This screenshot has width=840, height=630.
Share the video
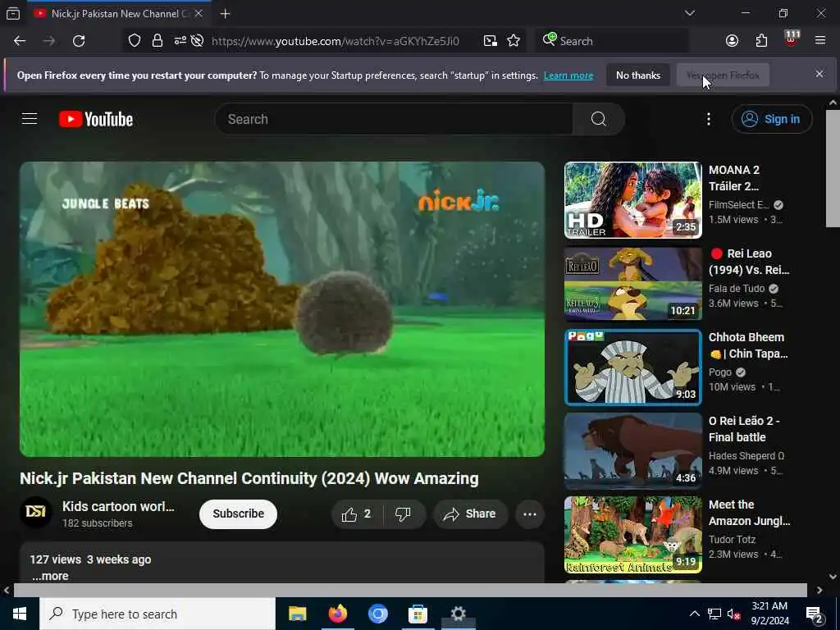click(470, 514)
